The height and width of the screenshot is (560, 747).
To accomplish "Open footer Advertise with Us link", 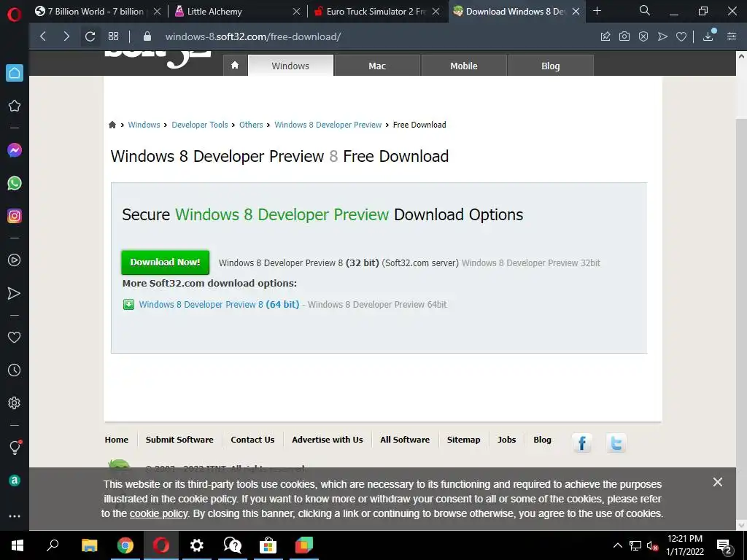I will tap(328, 440).
